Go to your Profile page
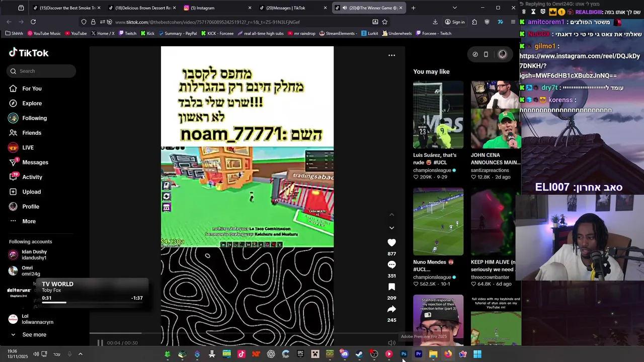The image size is (644, 362). coord(31,207)
